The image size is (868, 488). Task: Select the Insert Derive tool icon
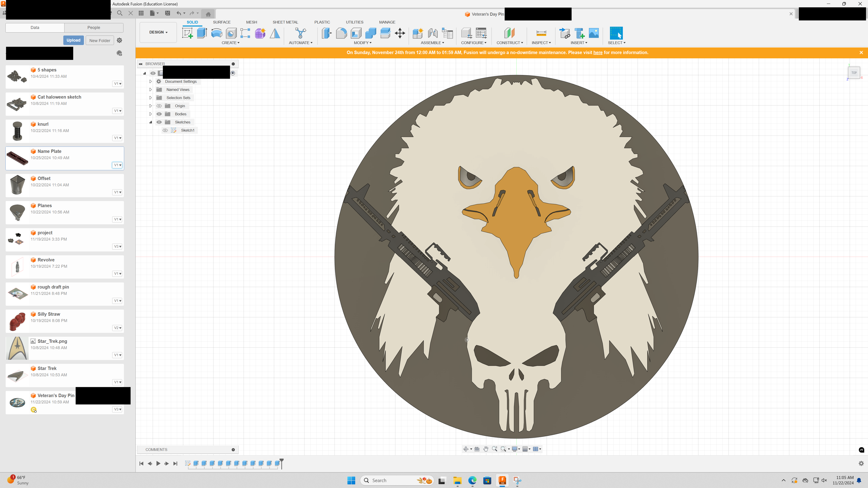pos(565,33)
